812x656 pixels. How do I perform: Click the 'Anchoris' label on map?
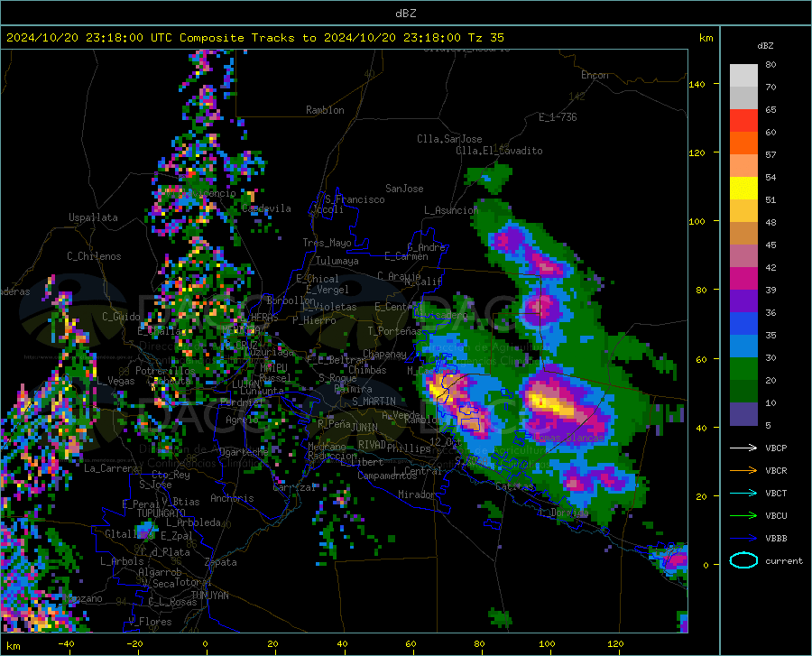click(x=232, y=499)
